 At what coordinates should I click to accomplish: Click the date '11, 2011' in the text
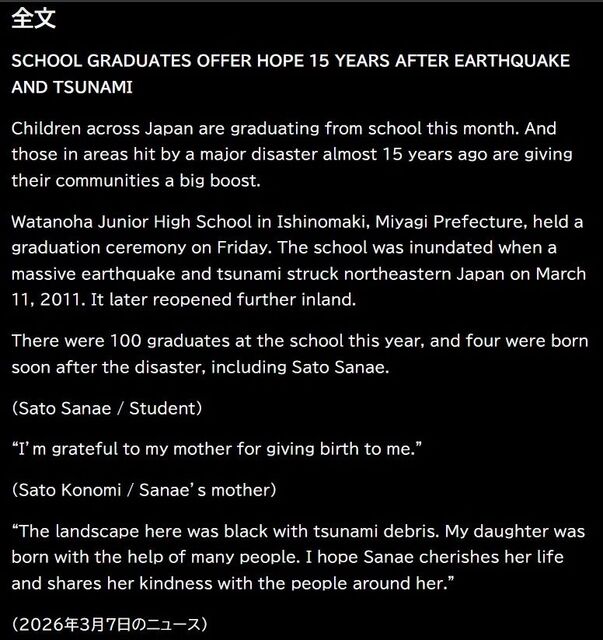pyautogui.click(x=47, y=300)
